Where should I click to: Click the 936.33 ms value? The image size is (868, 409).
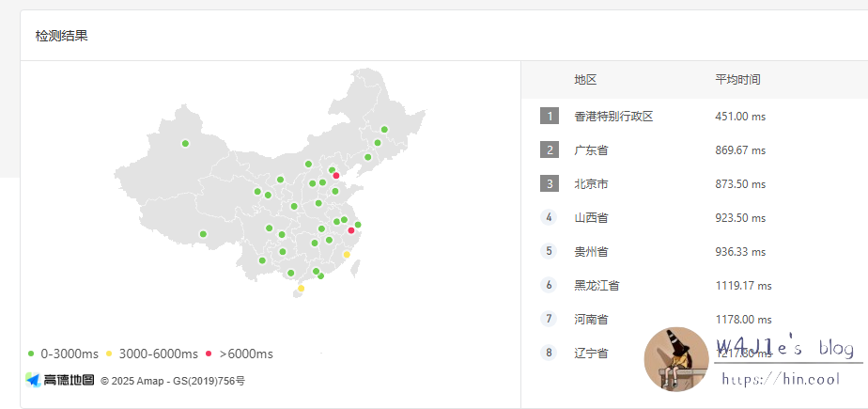pyautogui.click(x=740, y=252)
